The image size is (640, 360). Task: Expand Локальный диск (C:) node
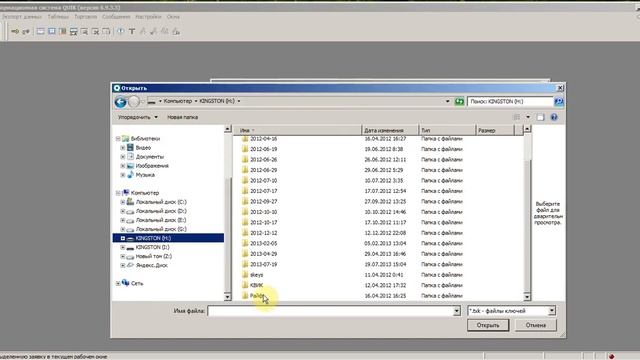click(x=123, y=202)
